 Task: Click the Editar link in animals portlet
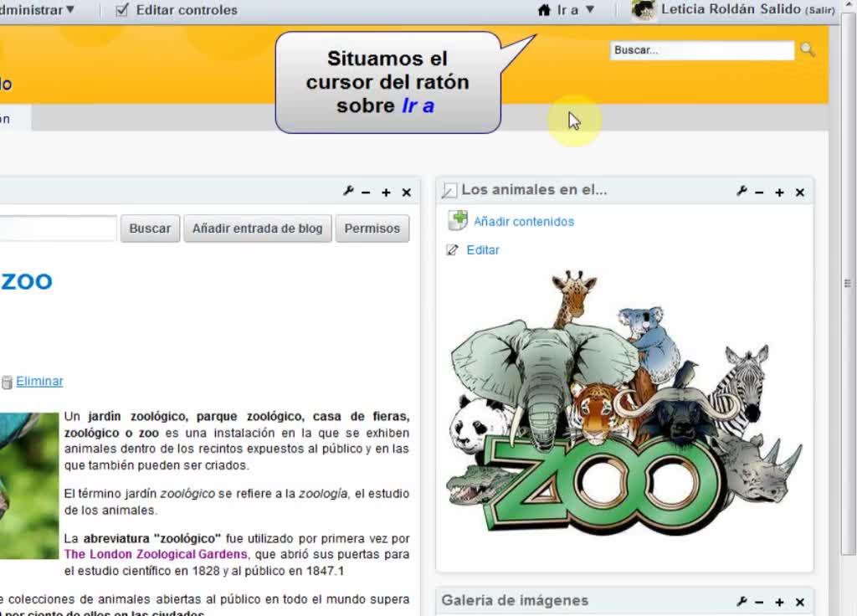(x=483, y=249)
